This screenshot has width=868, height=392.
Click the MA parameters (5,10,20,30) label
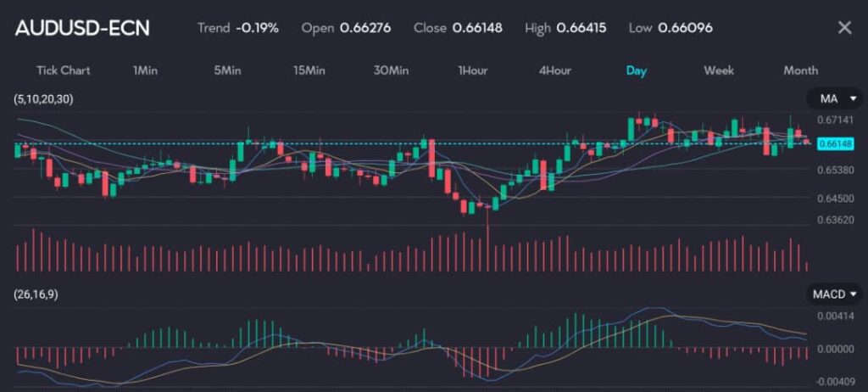[x=44, y=99]
